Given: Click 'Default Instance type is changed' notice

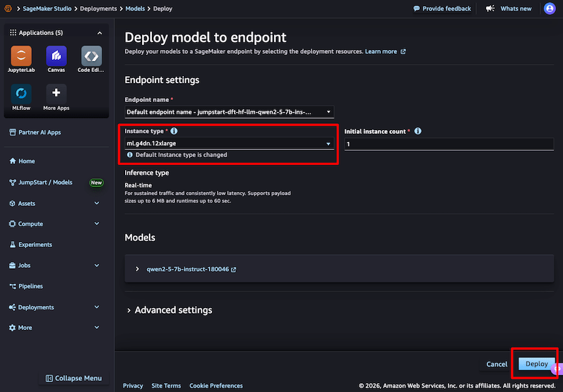Looking at the screenshot, I should pyautogui.click(x=181, y=155).
